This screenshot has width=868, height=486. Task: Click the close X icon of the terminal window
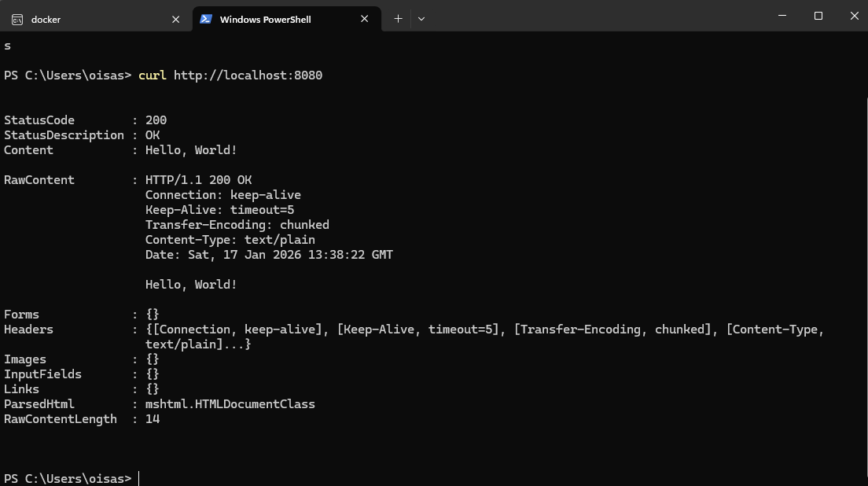(x=853, y=16)
